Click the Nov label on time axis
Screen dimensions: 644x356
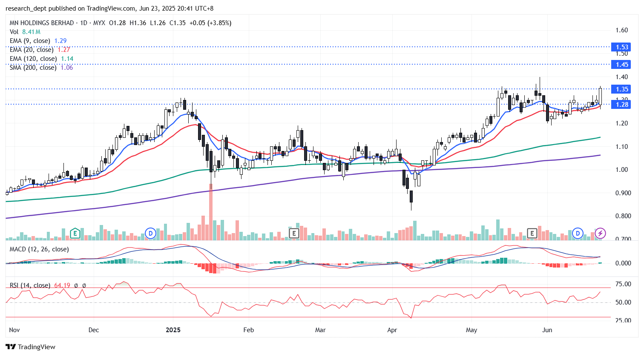coord(14,330)
